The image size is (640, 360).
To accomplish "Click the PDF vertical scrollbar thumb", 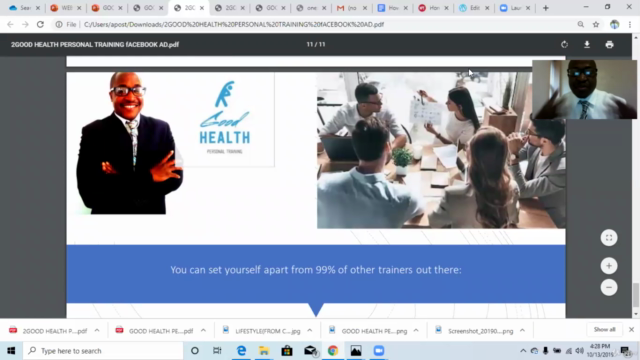I will 636,295.
